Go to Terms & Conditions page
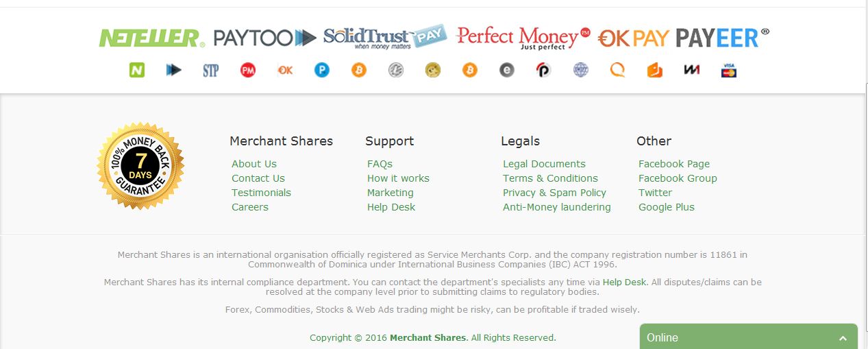Screen dimensions: 868x349 (550, 178)
